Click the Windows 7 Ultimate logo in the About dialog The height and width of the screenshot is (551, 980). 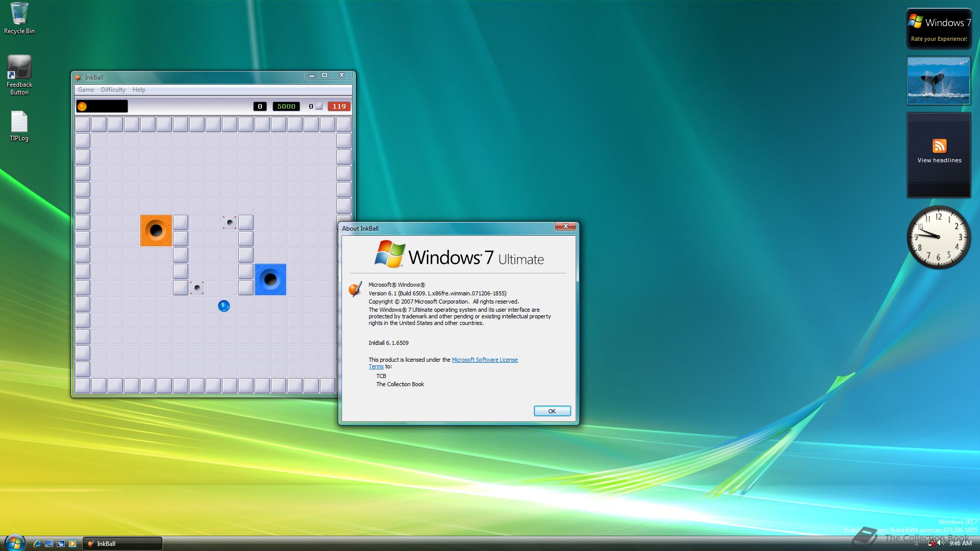point(459,255)
